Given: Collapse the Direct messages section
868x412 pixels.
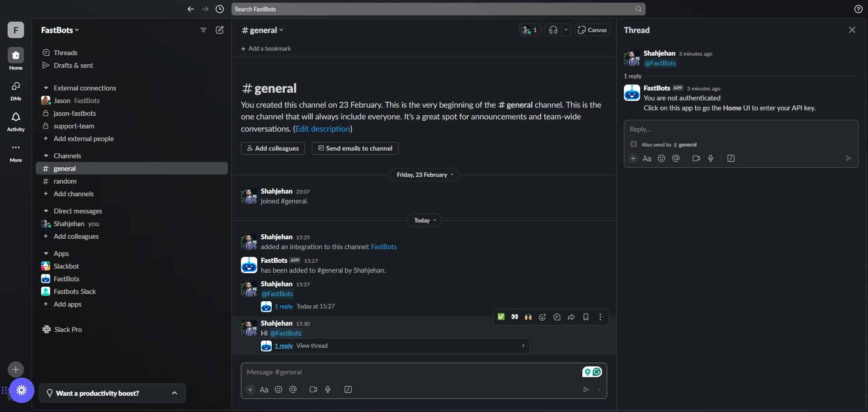Looking at the screenshot, I should pos(46,211).
